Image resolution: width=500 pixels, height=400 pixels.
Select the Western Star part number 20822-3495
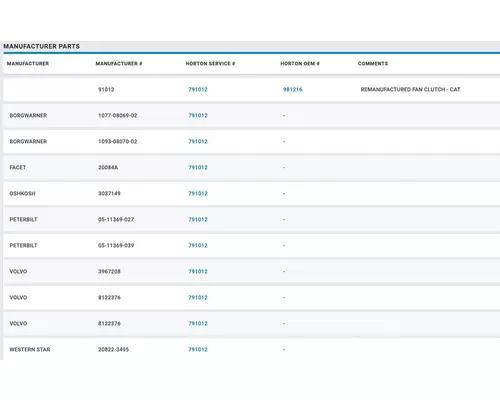click(x=113, y=349)
